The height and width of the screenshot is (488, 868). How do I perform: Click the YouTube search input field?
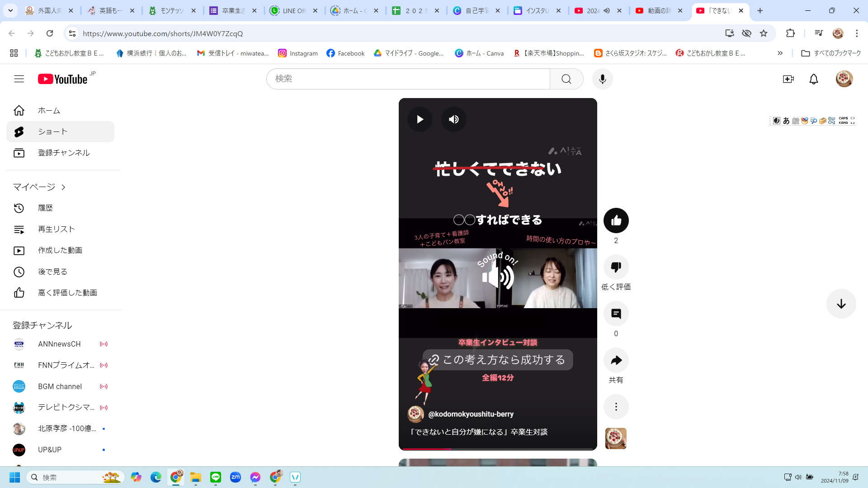(407, 79)
